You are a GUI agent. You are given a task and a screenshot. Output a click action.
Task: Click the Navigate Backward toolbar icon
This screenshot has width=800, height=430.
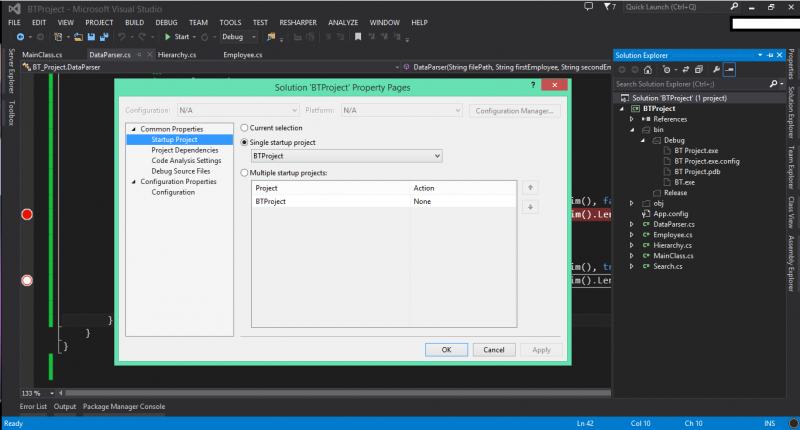20,37
